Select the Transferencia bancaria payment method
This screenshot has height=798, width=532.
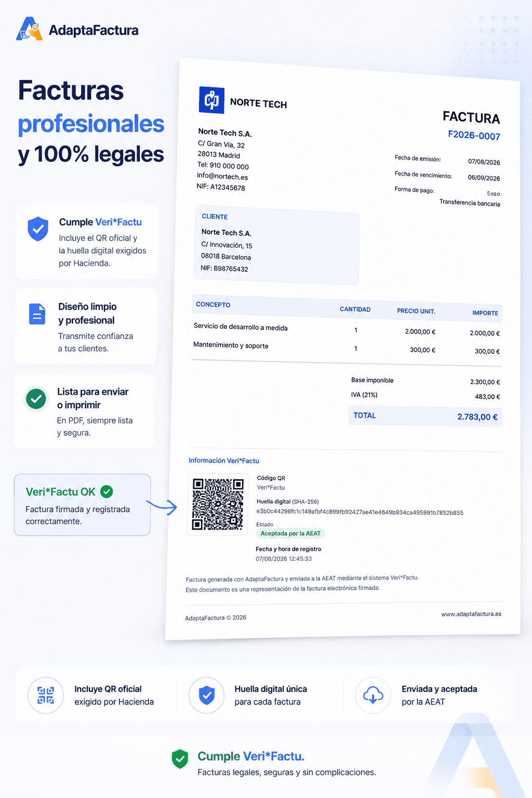pyautogui.click(x=470, y=203)
